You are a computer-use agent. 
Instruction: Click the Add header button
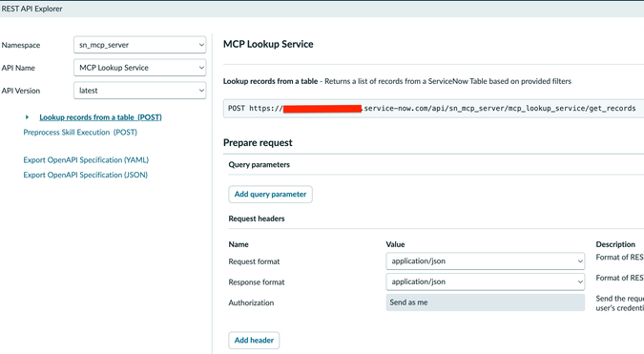[254, 341]
